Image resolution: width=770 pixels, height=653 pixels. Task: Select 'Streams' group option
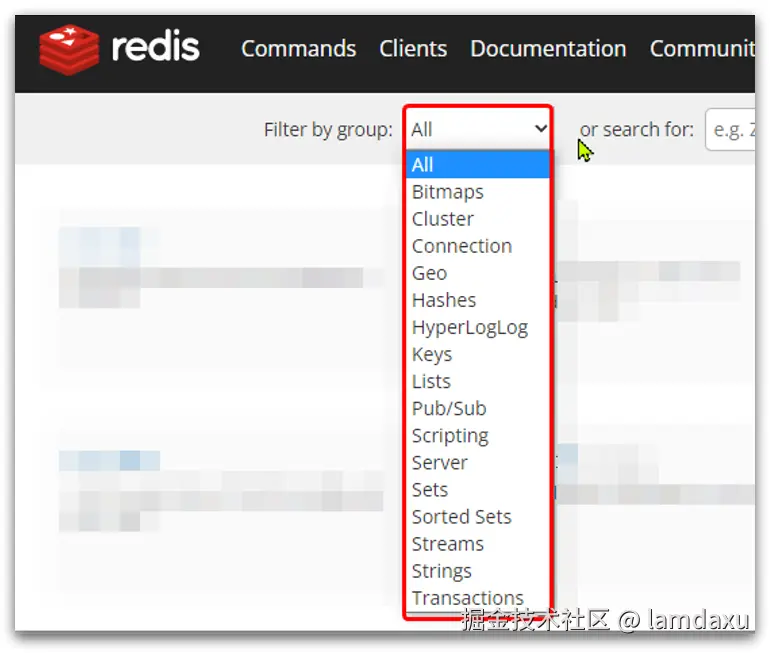coord(478,544)
